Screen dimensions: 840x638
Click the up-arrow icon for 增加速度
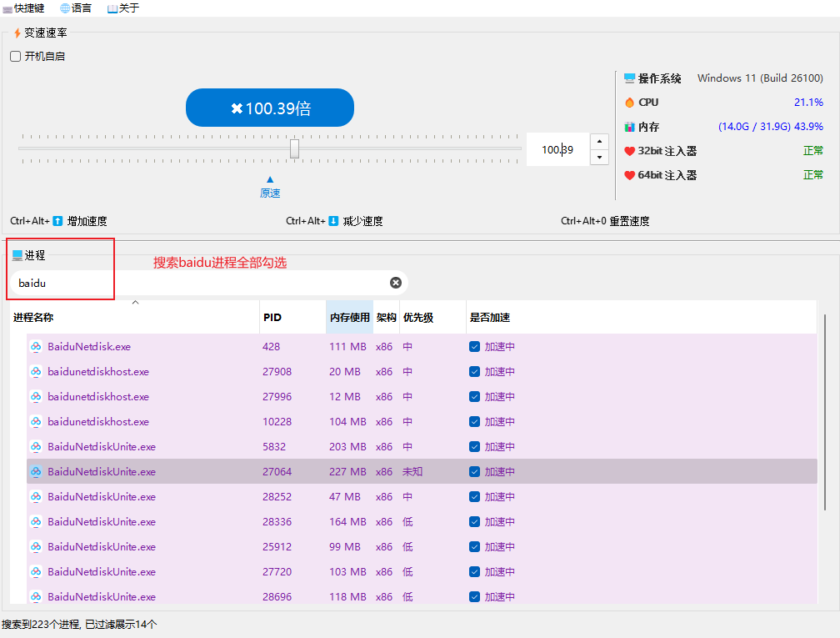pos(57,221)
